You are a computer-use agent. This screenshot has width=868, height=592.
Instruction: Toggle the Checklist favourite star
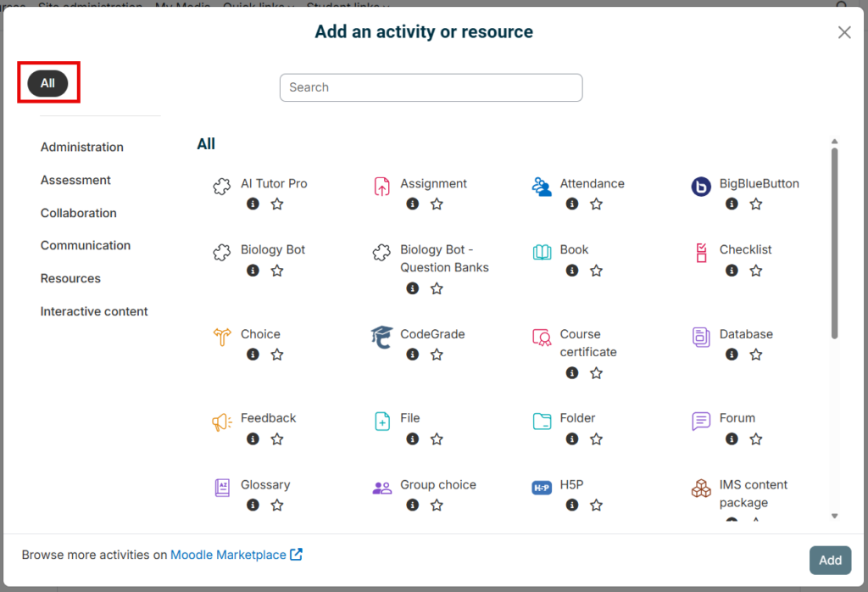click(x=755, y=271)
